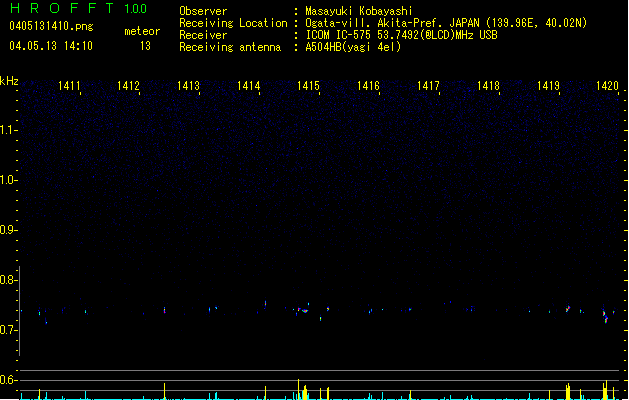Click the "Receiving Location" label
Image resolution: width=629 pixels, height=400 pixels.
click(233, 23)
